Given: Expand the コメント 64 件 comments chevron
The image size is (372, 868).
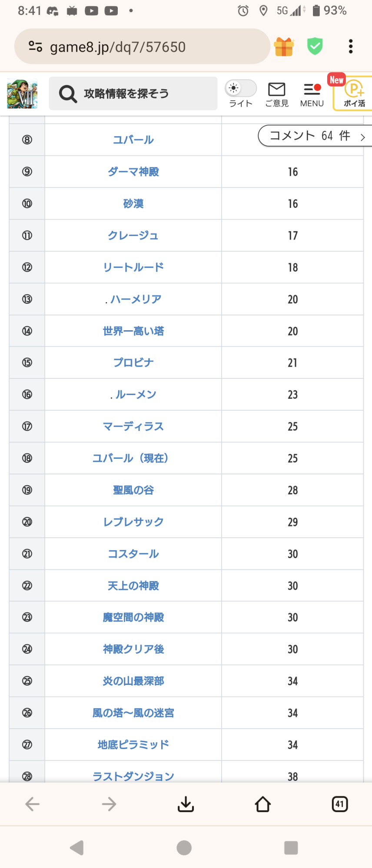Looking at the screenshot, I should click(x=362, y=137).
